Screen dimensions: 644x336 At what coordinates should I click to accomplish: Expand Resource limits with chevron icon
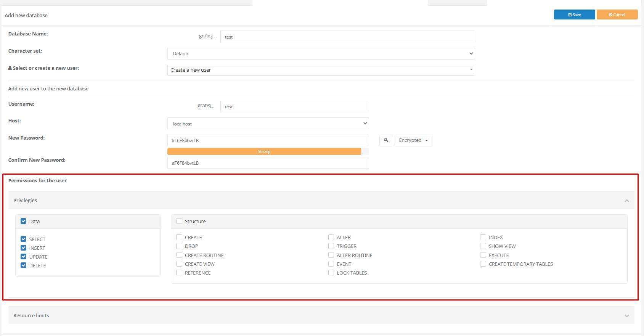click(626, 316)
